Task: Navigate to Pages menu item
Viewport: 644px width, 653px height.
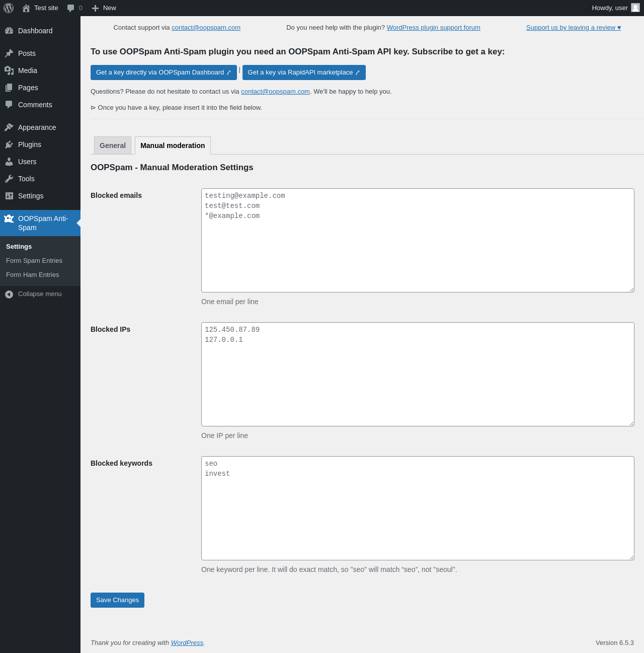Action: point(40,88)
